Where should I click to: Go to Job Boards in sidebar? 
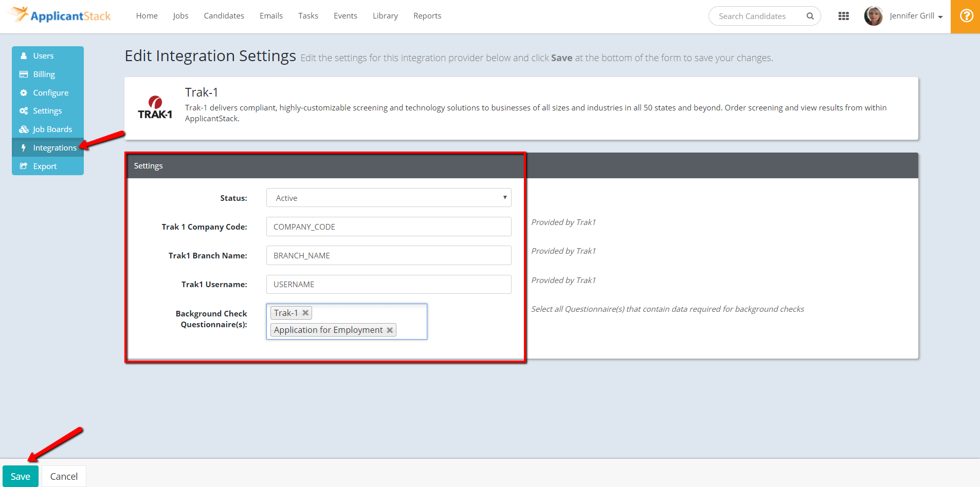tap(52, 129)
